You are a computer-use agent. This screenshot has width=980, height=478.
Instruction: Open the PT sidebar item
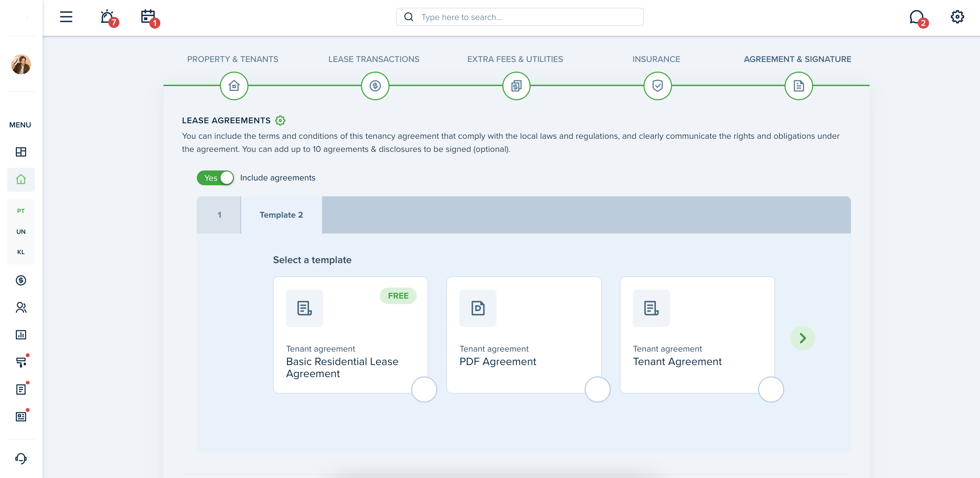(x=21, y=211)
